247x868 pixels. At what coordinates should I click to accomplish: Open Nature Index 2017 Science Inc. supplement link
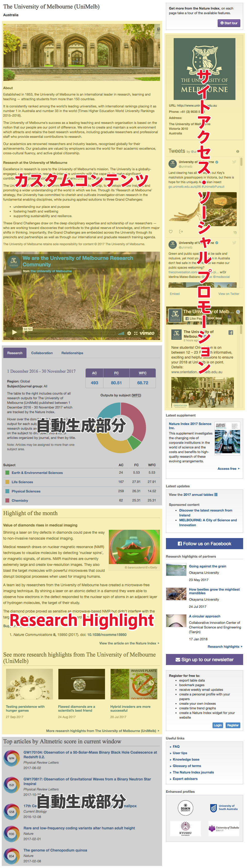(x=190, y=426)
